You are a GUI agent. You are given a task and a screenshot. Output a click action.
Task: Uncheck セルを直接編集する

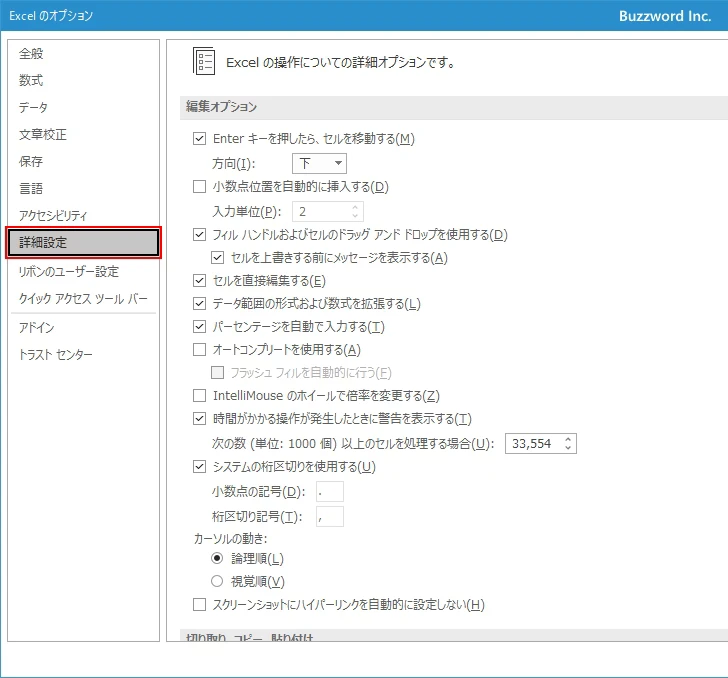click(200, 280)
